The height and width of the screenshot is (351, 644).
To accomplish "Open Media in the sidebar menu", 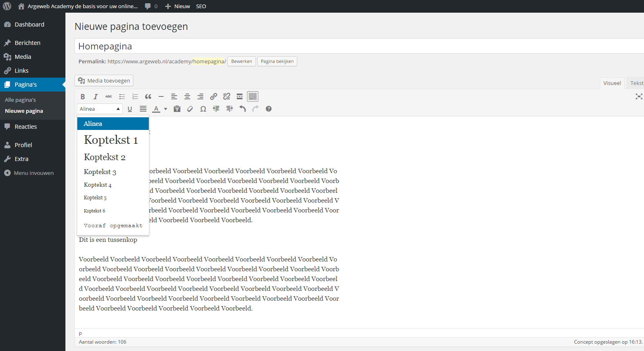I will pyautogui.click(x=23, y=57).
